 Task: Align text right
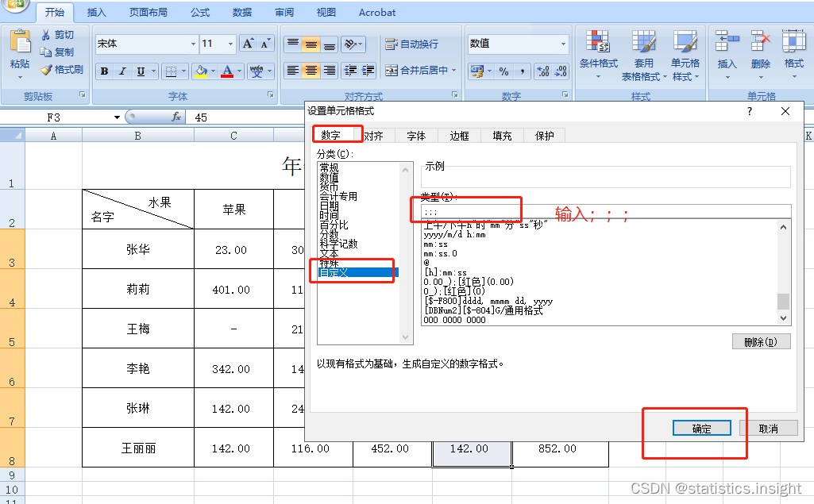pyautogui.click(x=329, y=70)
